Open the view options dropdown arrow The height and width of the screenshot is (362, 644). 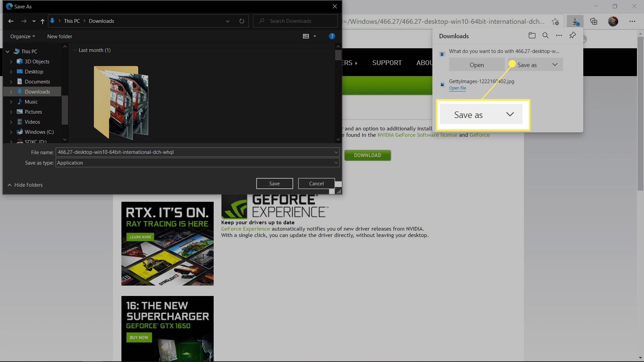coord(315,36)
